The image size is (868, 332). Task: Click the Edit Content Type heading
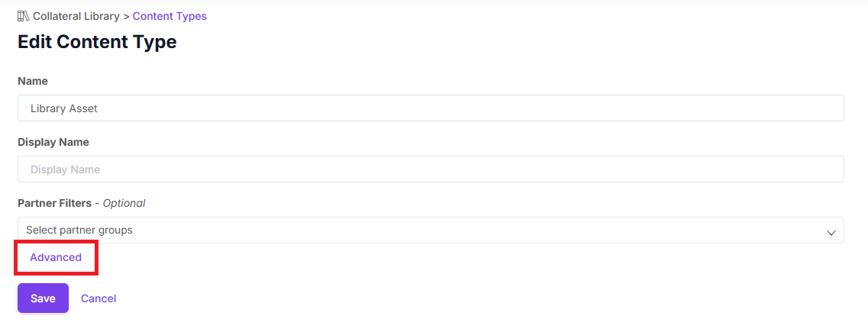click(x=97, y=42)
